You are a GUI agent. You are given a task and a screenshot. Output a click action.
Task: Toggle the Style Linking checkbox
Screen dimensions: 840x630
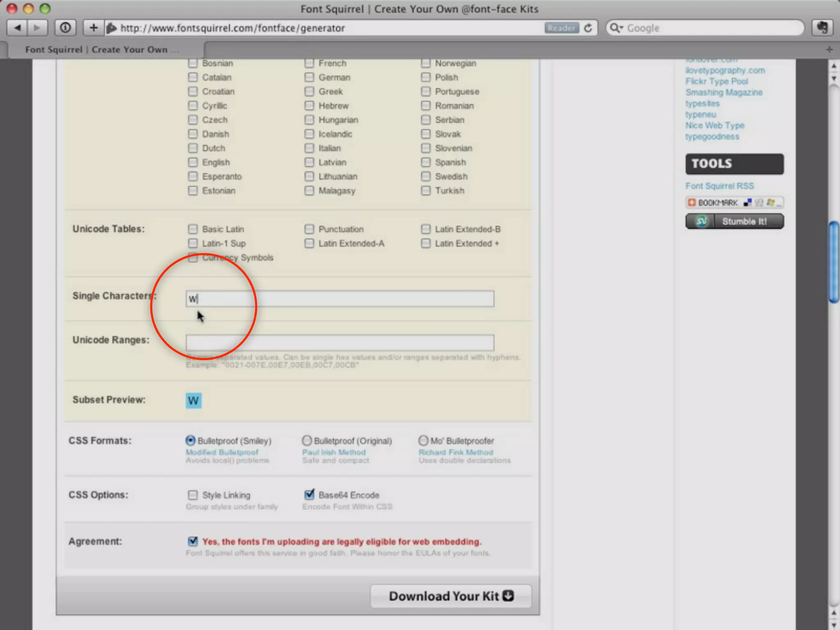click(192, 495)
